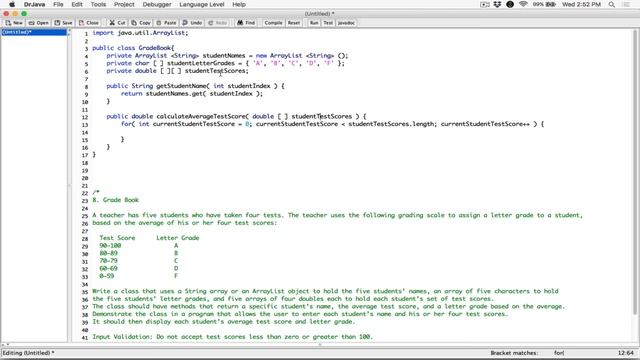The image size is (640, 360).
Task: Click the calculateAverageTestScore method header
Action: pyautogui.click(x=236, y=117)
